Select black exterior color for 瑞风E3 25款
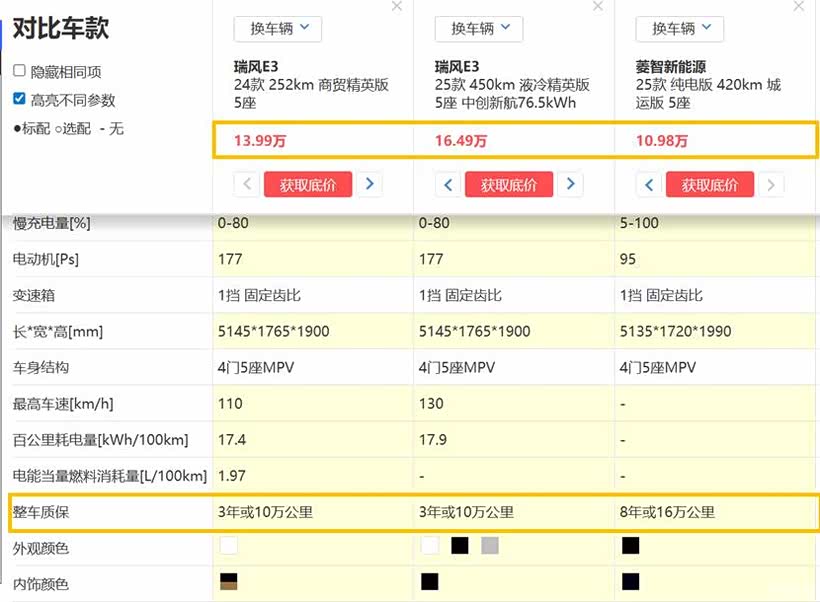 point(460,546)
